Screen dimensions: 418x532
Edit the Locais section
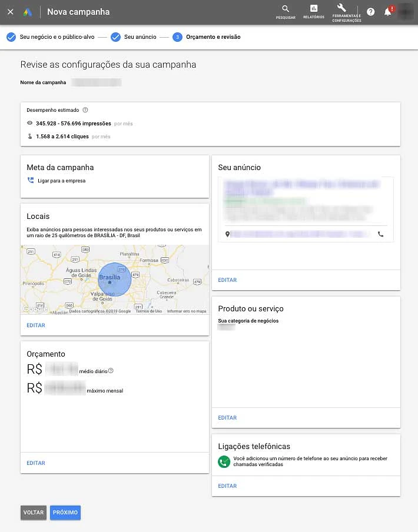tap(36, 325)
